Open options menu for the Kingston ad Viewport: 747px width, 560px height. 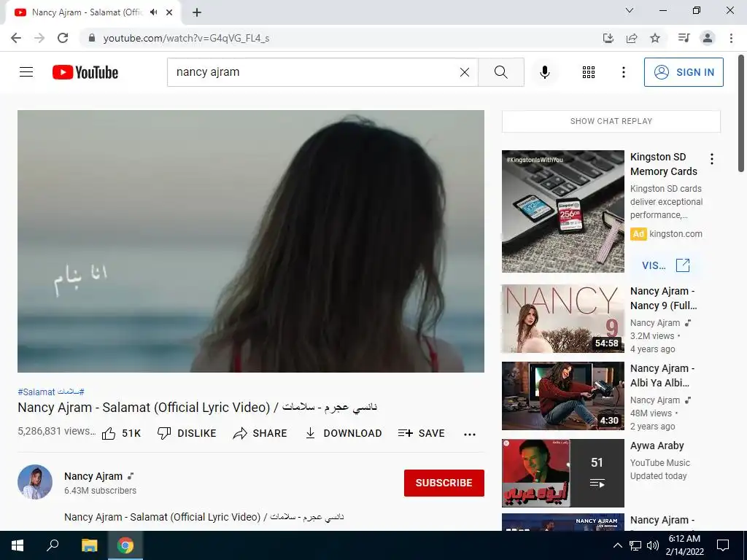point(712,159)
